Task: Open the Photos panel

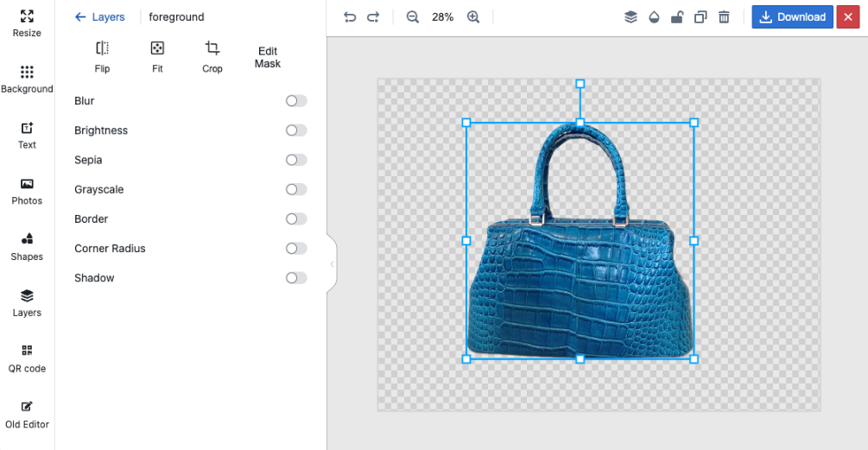Action: (27, 191)
